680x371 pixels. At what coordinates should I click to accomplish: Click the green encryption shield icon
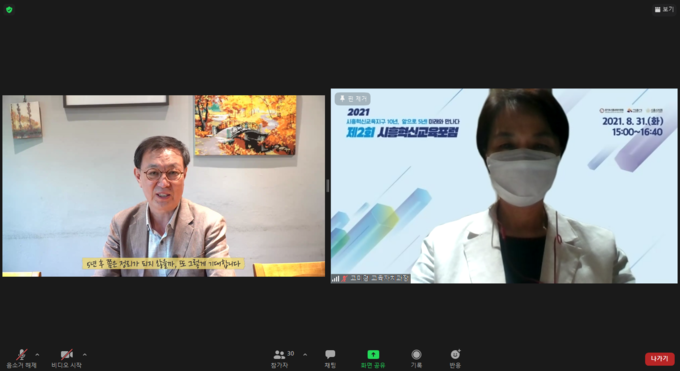tap(9, 10)
